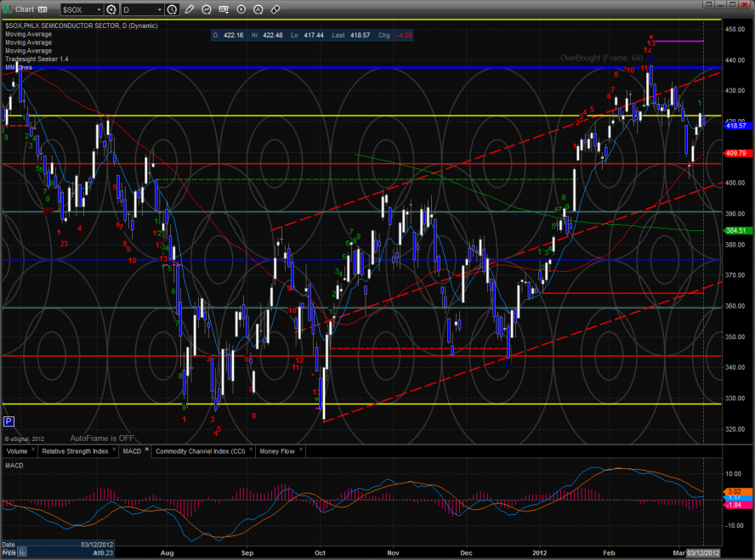Select the MACD tab
The image size is (755, 560).
pos(132,451)
